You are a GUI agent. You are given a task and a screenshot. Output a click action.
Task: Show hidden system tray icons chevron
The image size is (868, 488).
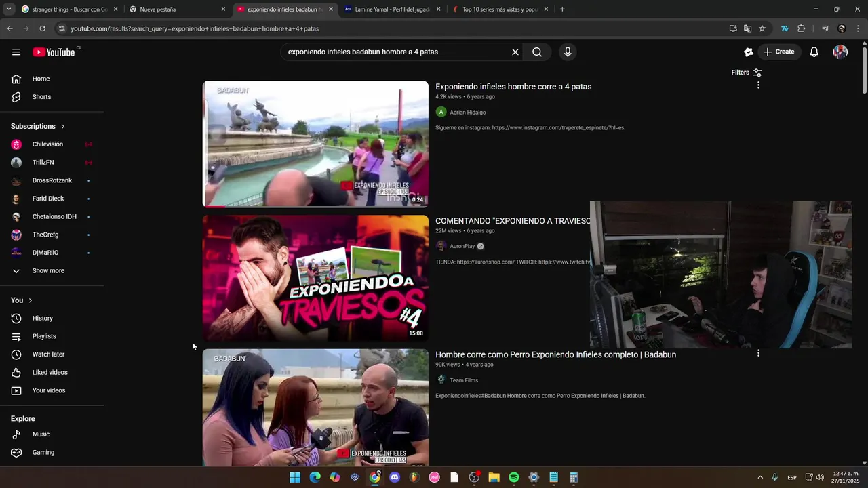tap(760, 478)
